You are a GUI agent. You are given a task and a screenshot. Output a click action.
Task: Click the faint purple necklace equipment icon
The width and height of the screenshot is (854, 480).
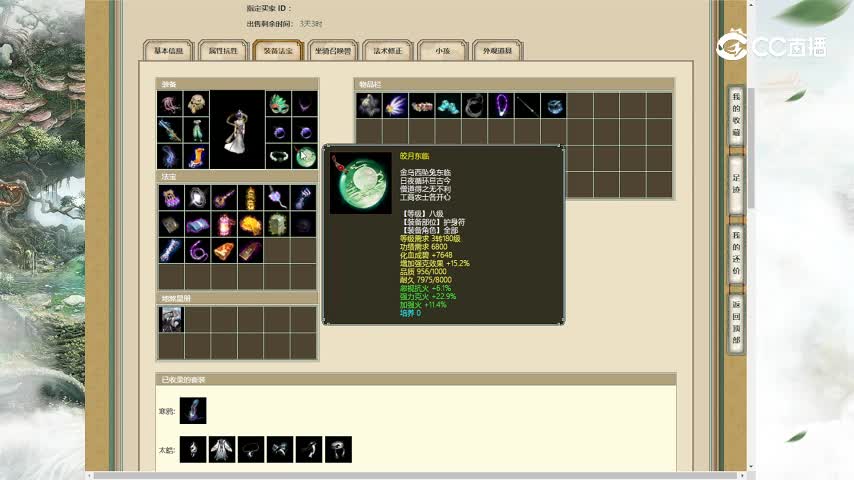pos(305,104)
